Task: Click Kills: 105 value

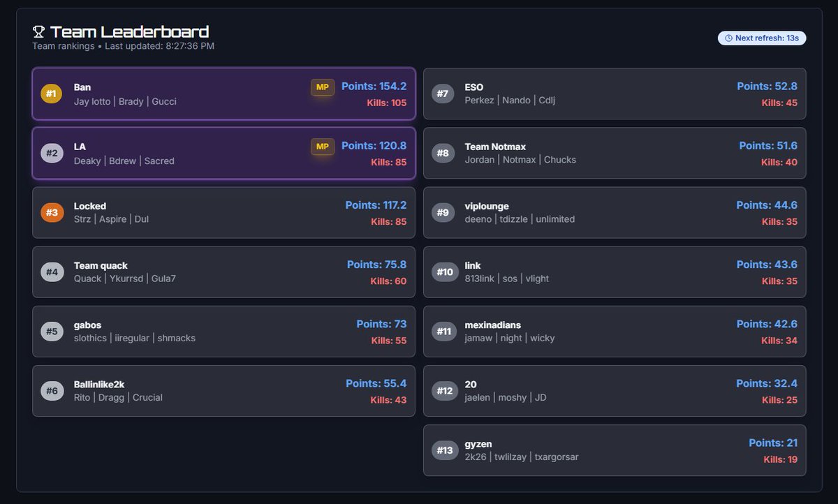Action: click(x=387, y=103)
